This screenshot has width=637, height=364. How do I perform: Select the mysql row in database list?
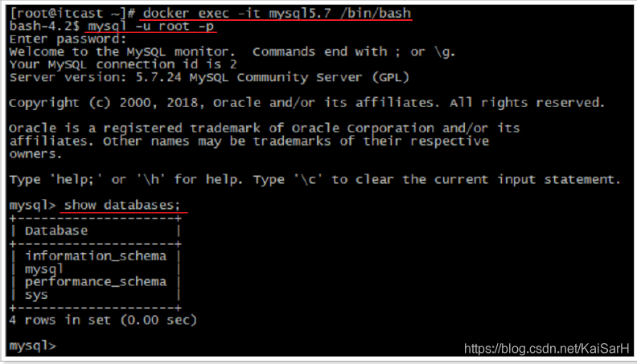pyautogui.click(x=43, y=269)
